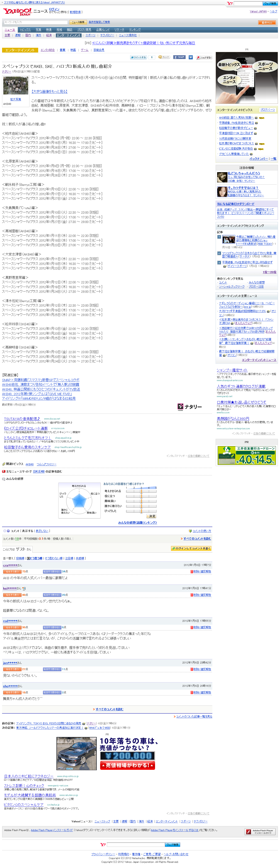Click Adobe Flash Player install guide badge
The width and height of the screenshot is (280, 868).
click(x=260, y=832)
